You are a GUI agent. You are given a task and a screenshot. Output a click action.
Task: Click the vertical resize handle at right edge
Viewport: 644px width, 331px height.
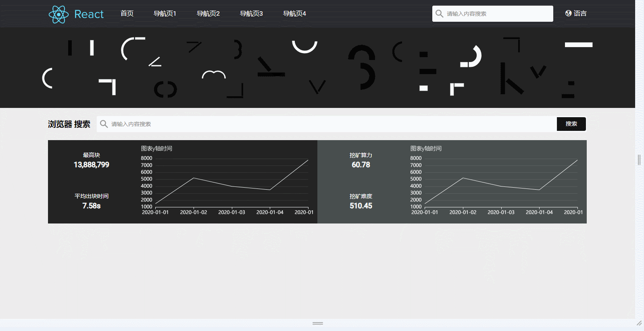[639, 160]
